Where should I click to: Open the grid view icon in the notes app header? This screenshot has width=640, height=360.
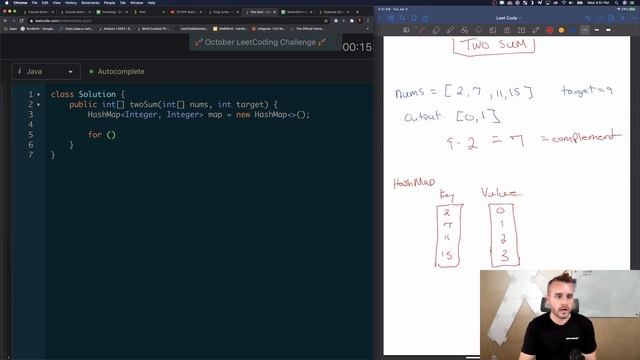click(x=391, y=18)
